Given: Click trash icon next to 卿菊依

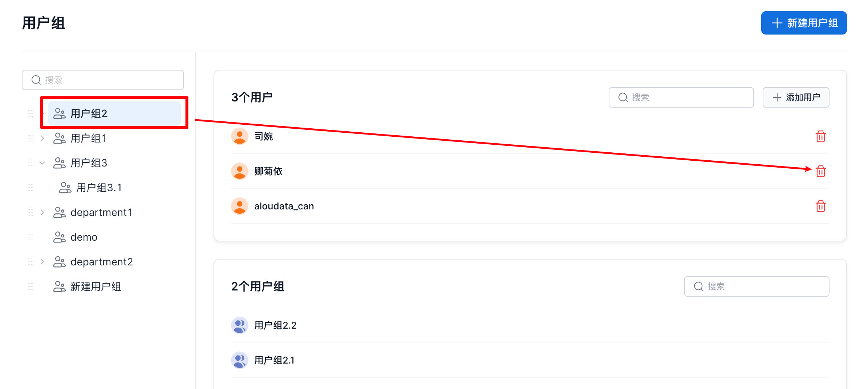Looking at the screenshot, I should pyautogui.click(x=820, y=171).
